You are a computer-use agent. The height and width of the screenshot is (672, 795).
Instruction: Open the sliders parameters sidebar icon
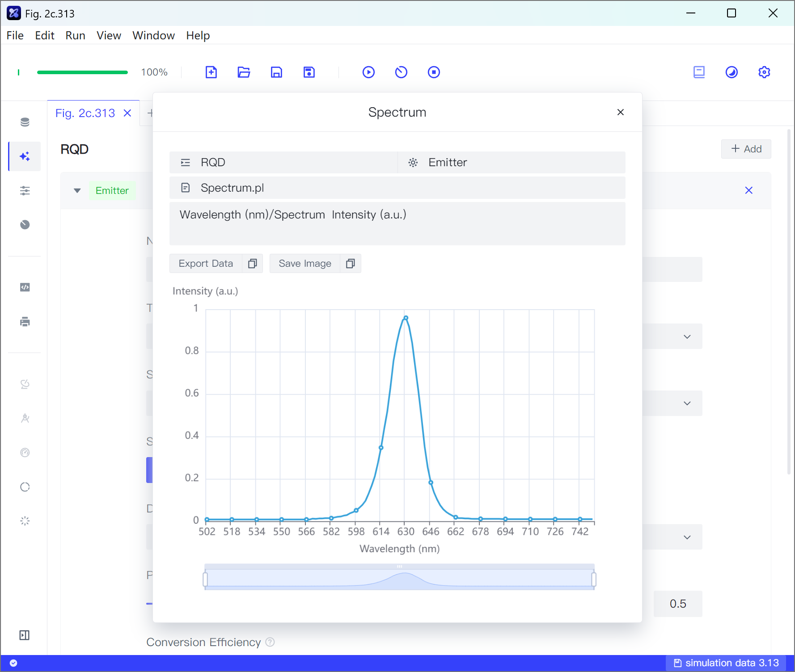(25, 191)
